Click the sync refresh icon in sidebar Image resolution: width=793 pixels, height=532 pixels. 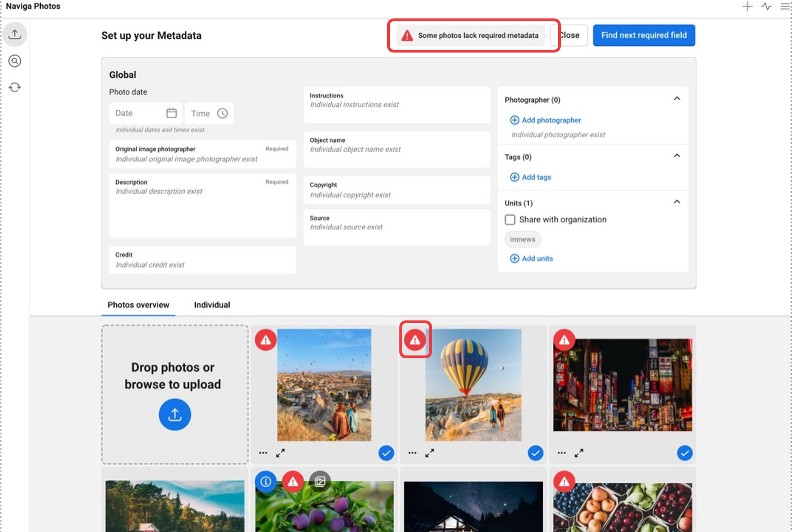click(x=15, y=87)
